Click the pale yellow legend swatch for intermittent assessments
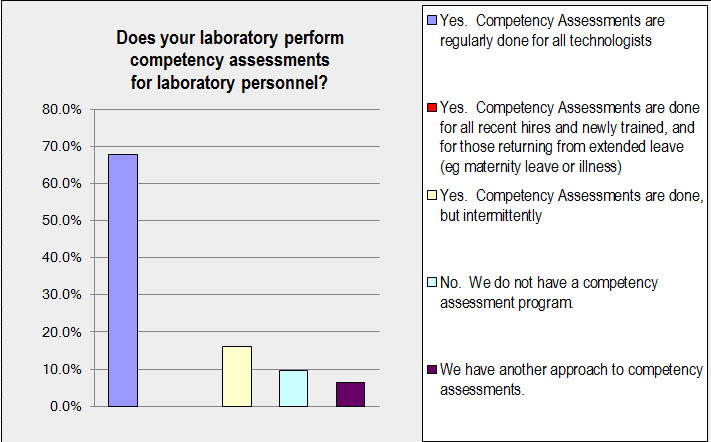 click(x=432, y=195)
